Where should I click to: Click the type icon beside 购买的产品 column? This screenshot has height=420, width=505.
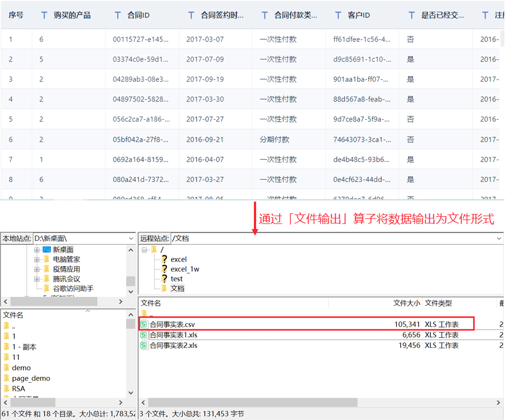click(x=44, y=15)
